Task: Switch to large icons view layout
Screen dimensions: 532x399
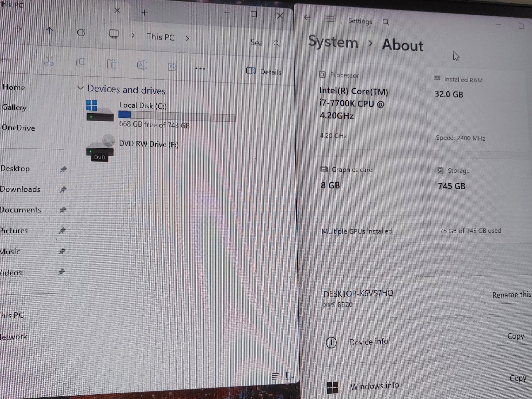Action: [290, 375]
